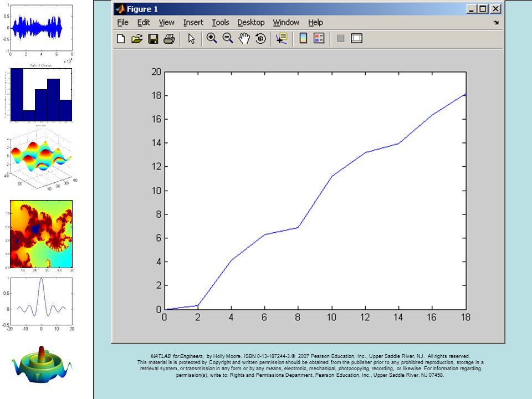Click the y-axis label 8
532x399 pixels.
tap(159, 214)
